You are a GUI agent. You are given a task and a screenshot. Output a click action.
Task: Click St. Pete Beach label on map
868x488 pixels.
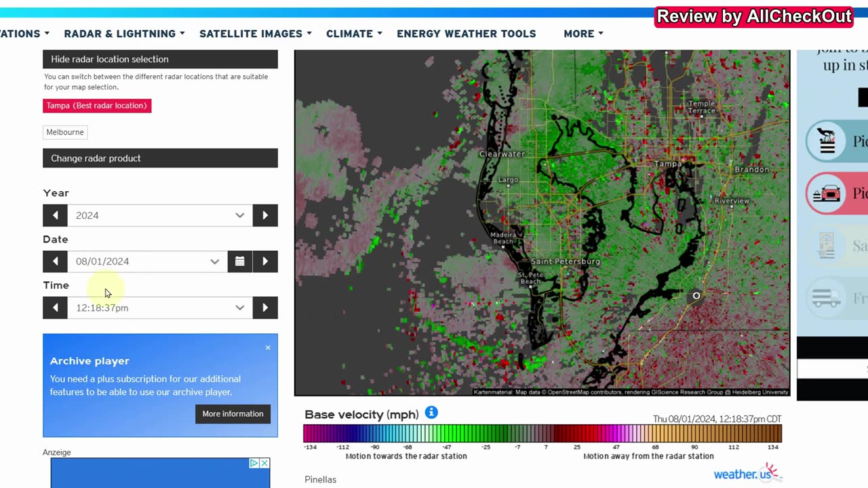(530, 278)
